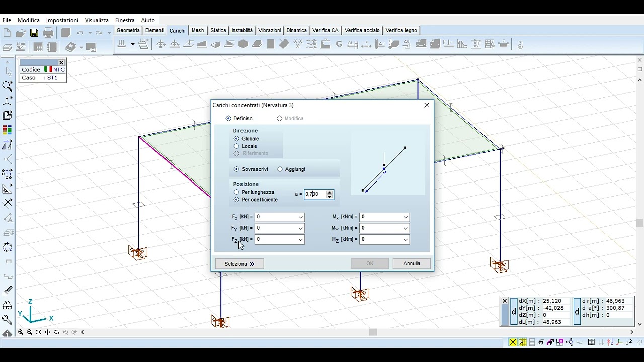Viewport: 644px width, 362px height.
Task: Close the Codice NTC info box
Action: [61, 63]
